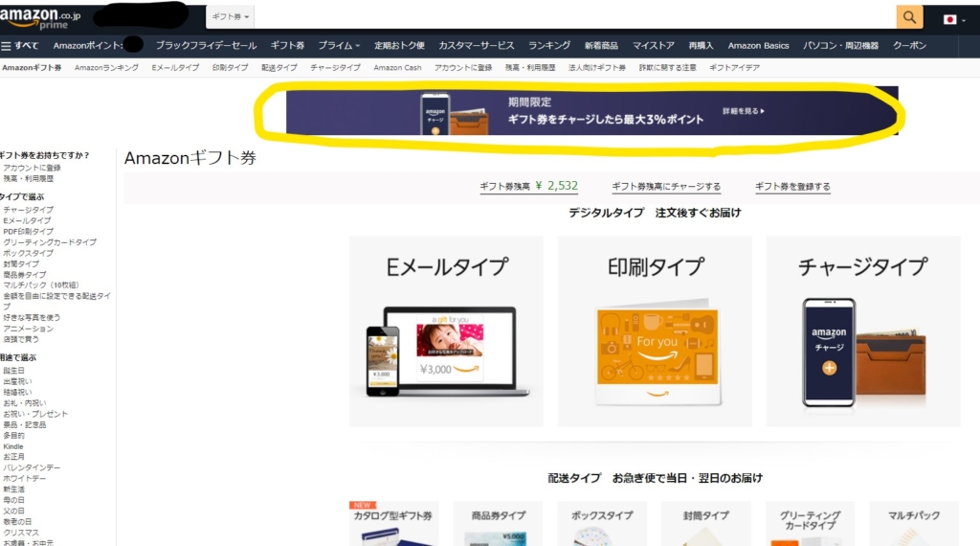Open 新着商品 in the navigation bar
This screenshot has width=980, height=546.
coord(601,46)
